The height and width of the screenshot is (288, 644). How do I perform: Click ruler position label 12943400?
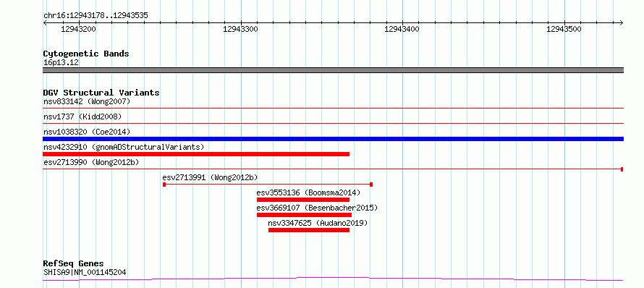(402, 29)
